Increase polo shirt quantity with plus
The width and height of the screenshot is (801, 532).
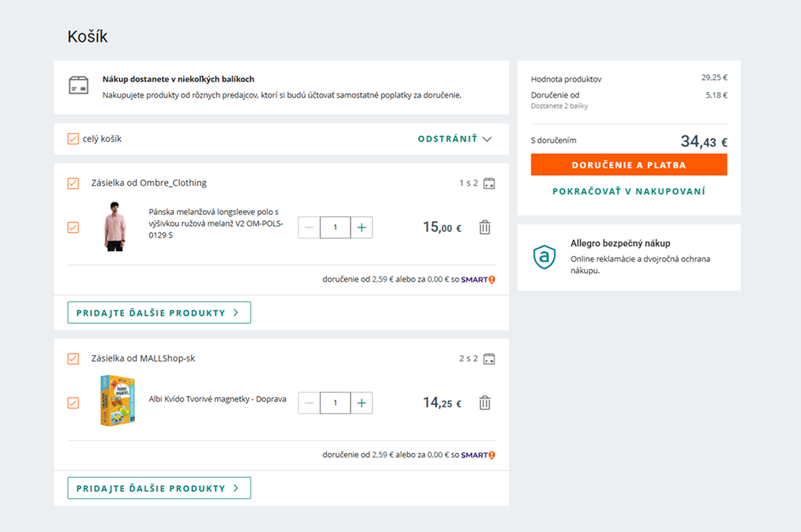click(x=362, y=228)
